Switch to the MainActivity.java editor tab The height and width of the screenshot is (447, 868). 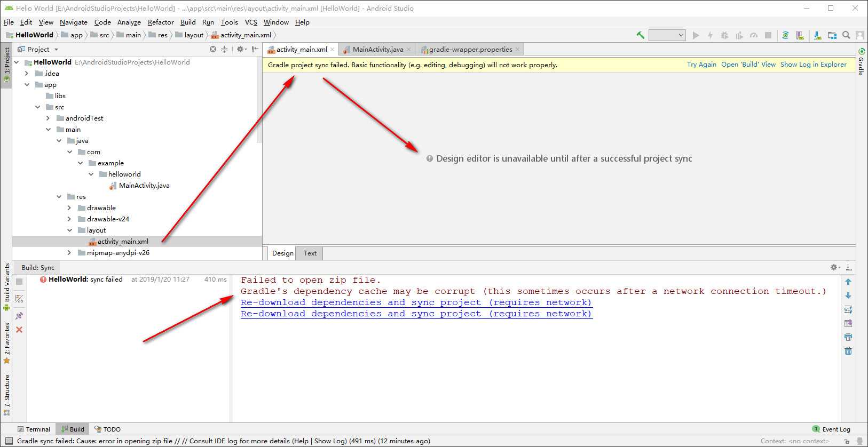pyautogui.click(x=378, y=49)
